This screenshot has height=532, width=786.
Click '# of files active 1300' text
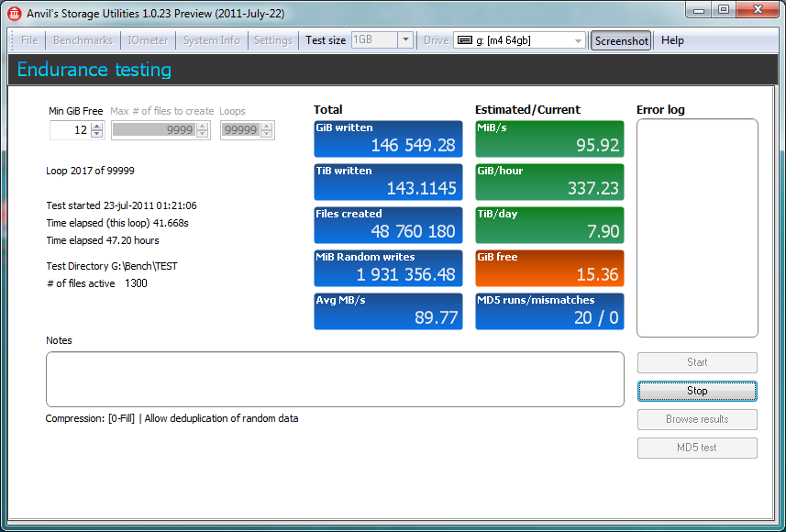(96, 283)
